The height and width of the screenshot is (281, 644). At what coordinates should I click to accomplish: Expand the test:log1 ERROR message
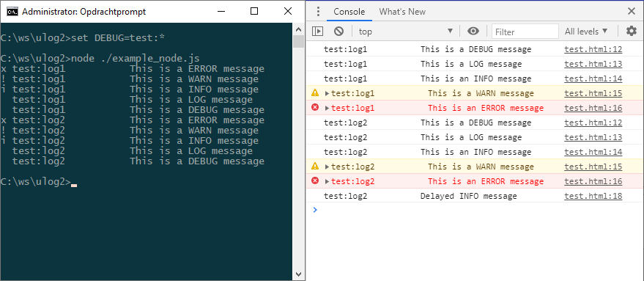point(327,108)
